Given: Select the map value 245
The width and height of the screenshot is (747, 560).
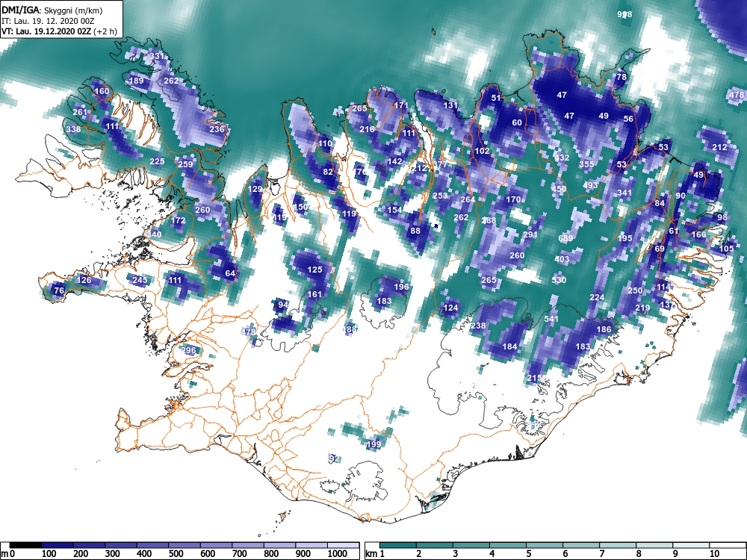Looking at the screenshot, I should 140,279.
